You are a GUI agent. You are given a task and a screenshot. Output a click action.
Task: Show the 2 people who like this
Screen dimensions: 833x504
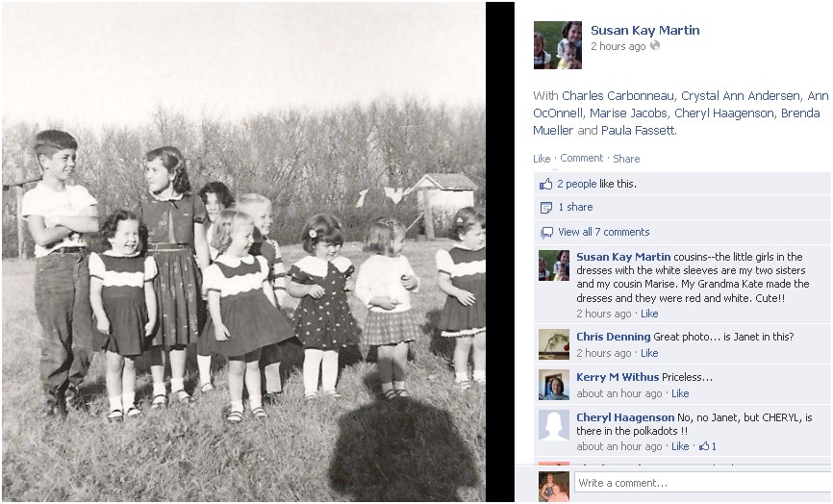[x=576, y=184]
